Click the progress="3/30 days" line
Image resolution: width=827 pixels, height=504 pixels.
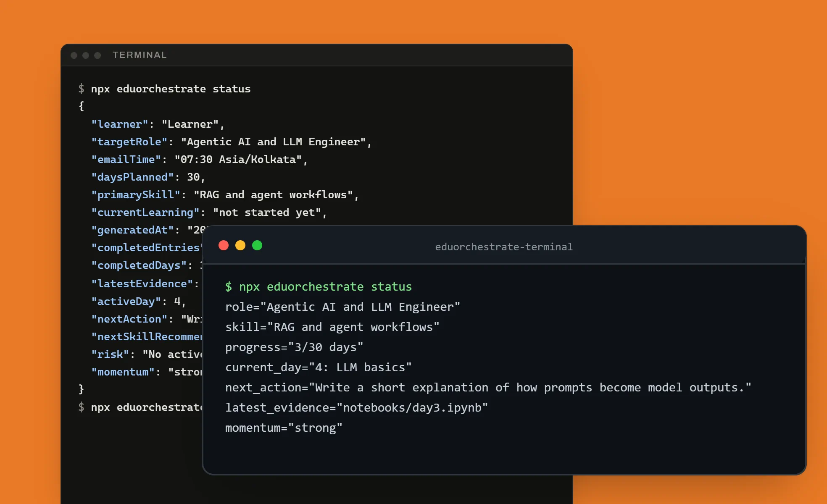click(x=294, y=347)
